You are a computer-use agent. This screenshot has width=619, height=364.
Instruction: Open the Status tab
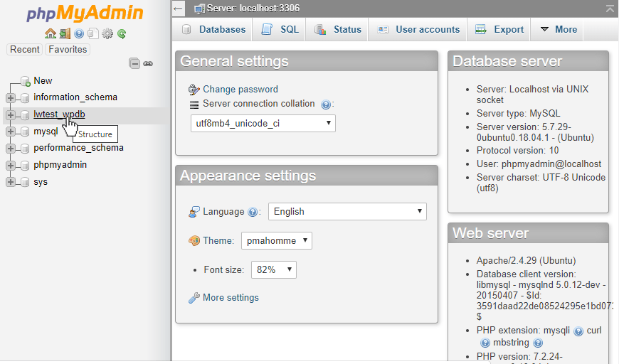coord(337,30)
